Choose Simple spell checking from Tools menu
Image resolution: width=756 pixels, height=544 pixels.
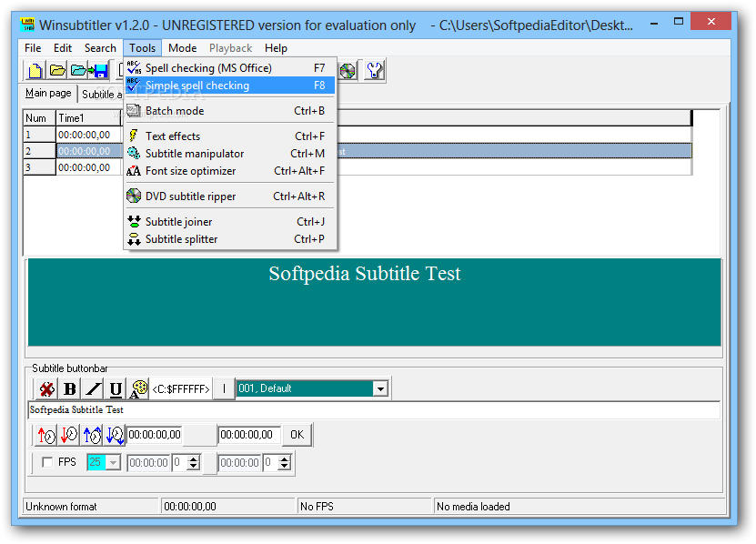point(230,86)
